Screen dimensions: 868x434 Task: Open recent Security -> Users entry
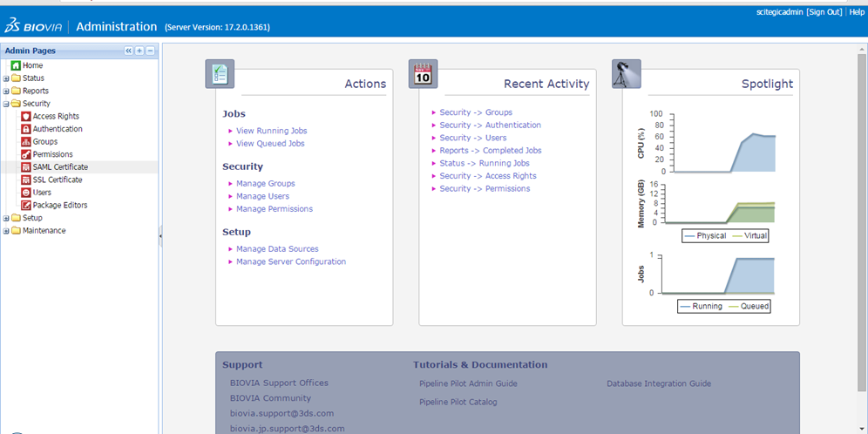[472, 138]
